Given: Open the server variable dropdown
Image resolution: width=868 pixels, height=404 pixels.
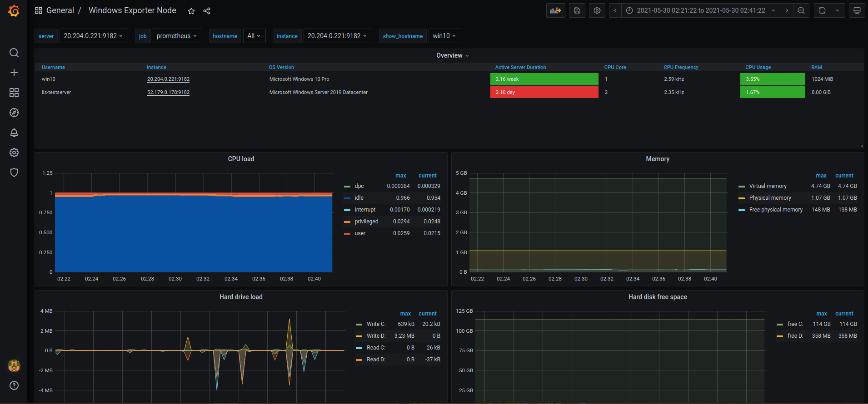Looking at the screenshot, I should coord(93,36).
